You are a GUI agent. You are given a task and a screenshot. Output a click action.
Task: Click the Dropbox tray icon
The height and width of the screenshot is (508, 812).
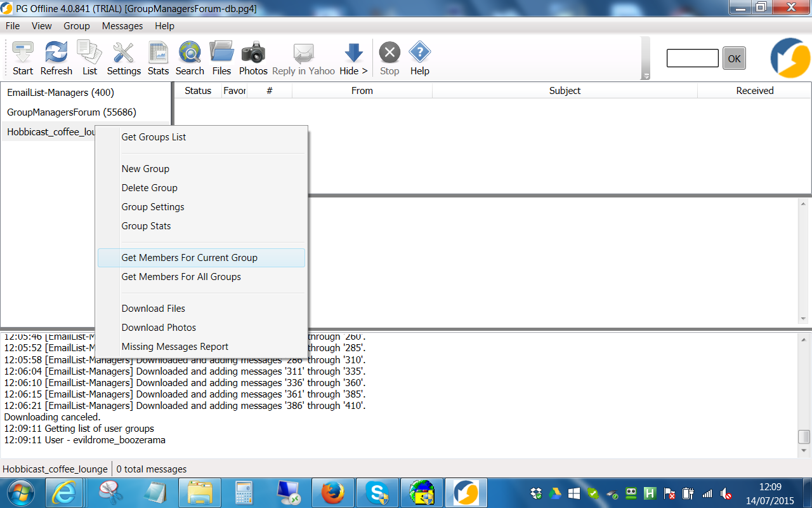click(x=536, y=493)
